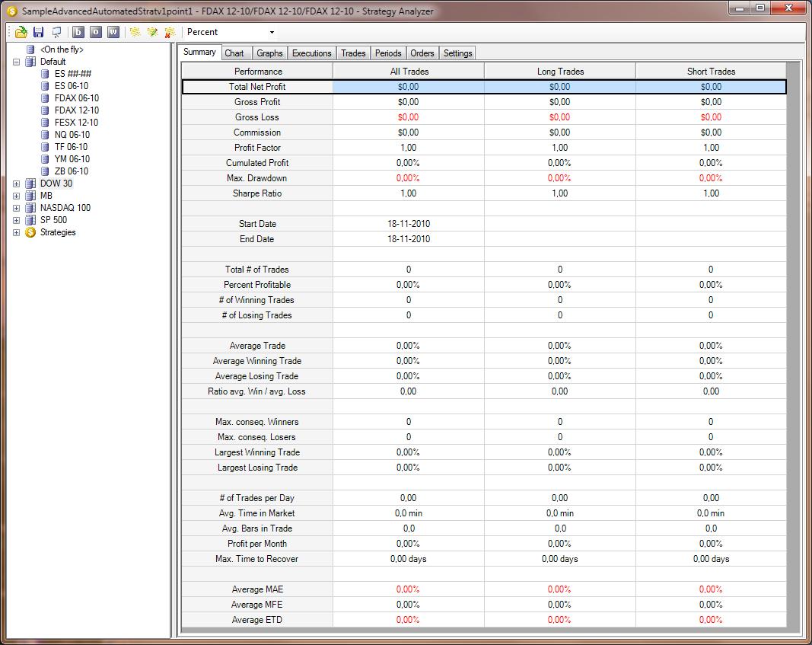Click the 'b' backtest toolbar button
Screen dimensions: 812x645
point(78,32)
